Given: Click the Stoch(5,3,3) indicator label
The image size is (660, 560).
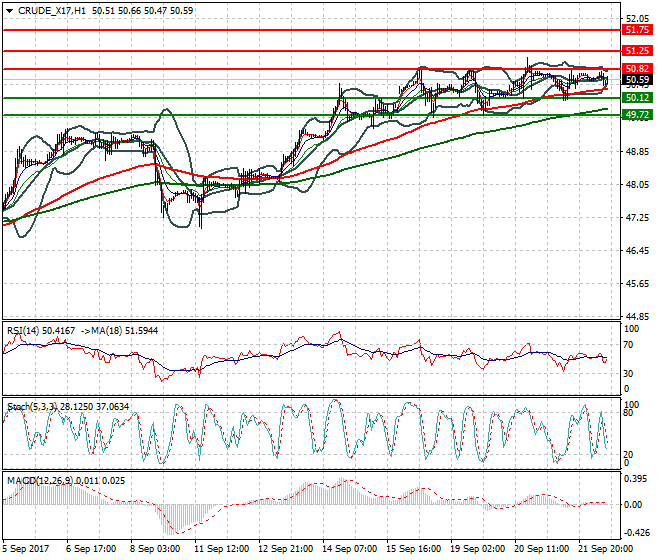Looking at the screenshot, I should point(32,407).
